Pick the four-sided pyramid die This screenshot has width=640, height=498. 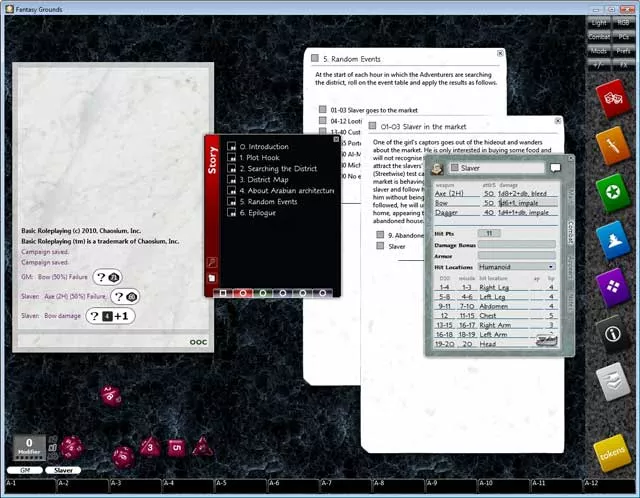[x=202, y=446]
